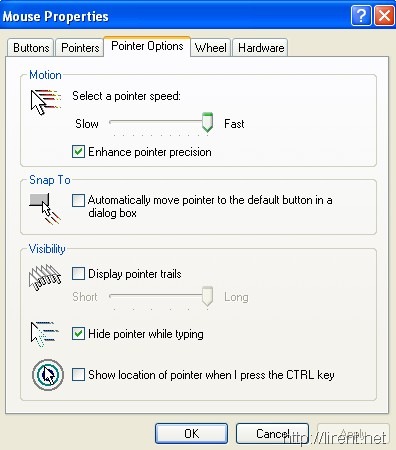Click the pointer speed slider thumb
This screenshot has width=396, height=450.
coord(207,122)
